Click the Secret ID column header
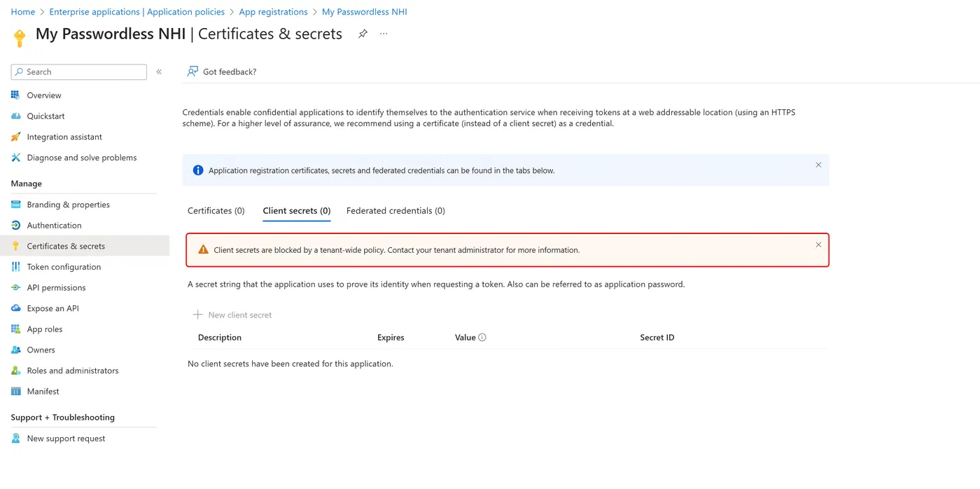Screen dimensions: 980x489 657,338
